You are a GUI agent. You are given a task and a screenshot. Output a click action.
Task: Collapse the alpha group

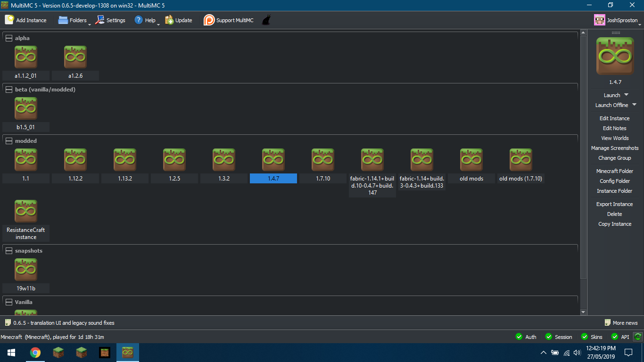pos(9,38)
